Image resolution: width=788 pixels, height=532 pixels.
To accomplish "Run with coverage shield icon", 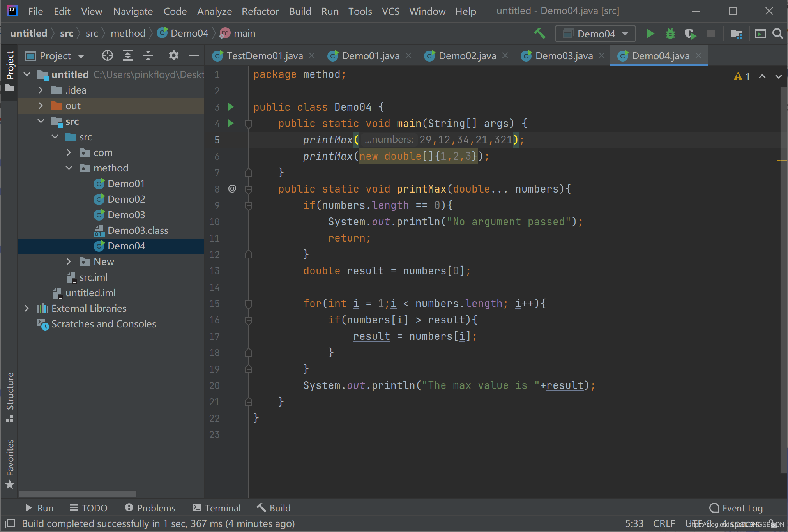I will pyautogui.click(x=690, y=34).
